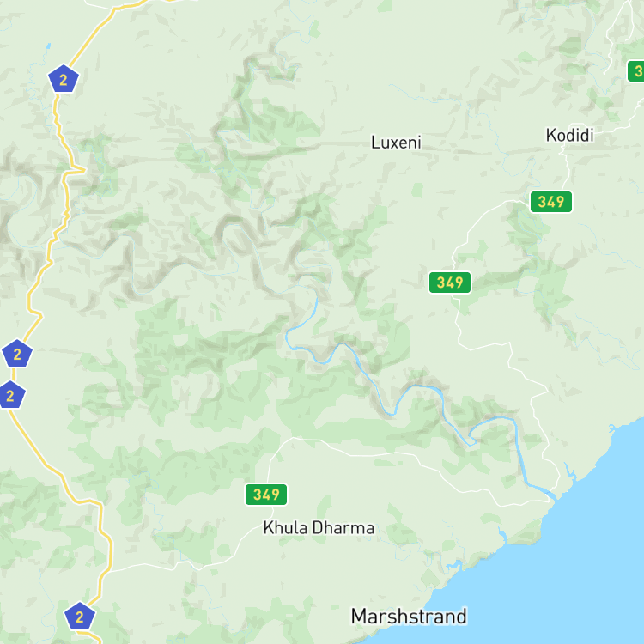The width and height of the screenshot is (644, 644).
Task: Select the Marshstrand label
Action: (409, 617)
